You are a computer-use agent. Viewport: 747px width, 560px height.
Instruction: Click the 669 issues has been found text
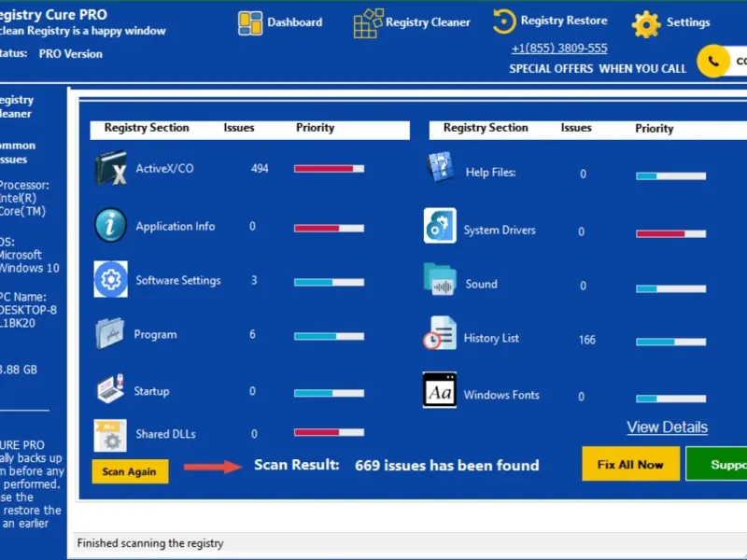tap(447, 465)
